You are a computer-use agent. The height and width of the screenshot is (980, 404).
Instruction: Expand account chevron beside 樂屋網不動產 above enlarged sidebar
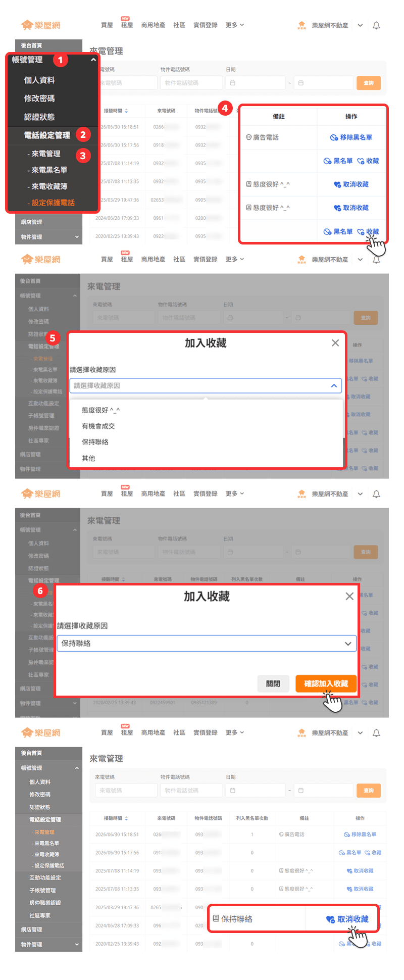(360, 25)
